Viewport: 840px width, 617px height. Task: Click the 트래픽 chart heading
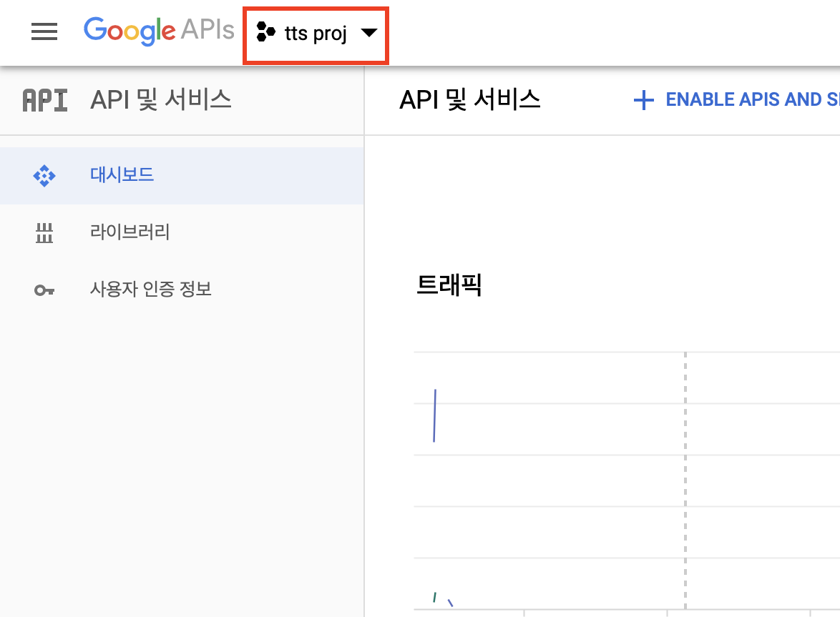[x=449, y=285]
